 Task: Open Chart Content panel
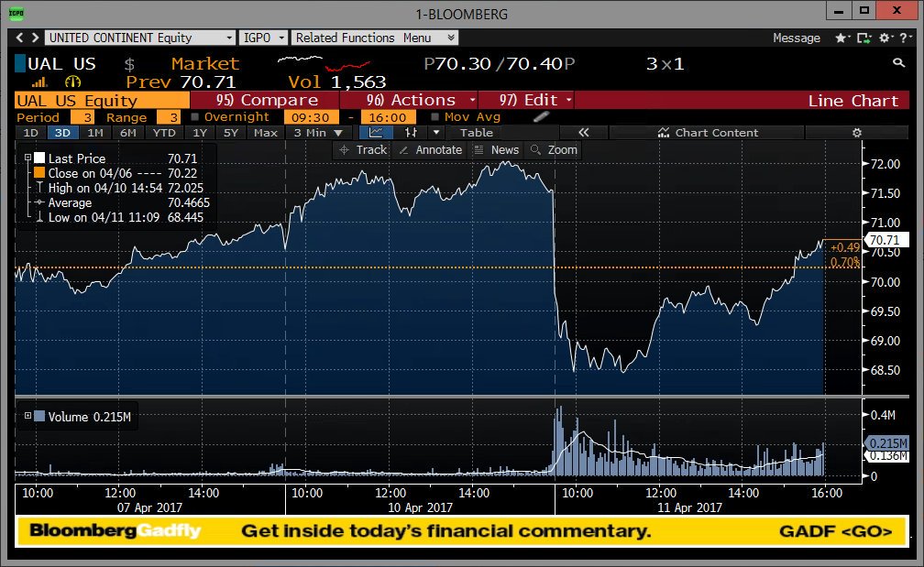click(708, 133)
